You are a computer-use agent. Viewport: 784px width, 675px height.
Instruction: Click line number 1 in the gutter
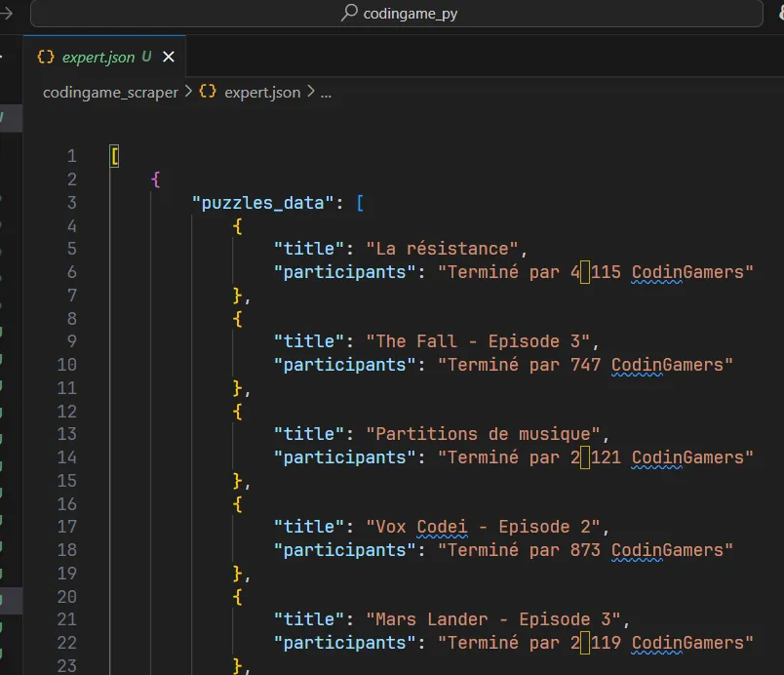72,156
